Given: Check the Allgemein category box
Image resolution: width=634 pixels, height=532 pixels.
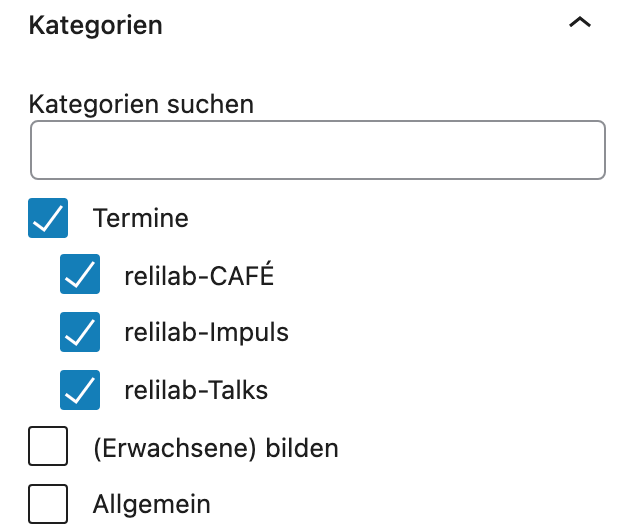Looking at the screenshot, I should pyautogui.click(x=48, y=504).
